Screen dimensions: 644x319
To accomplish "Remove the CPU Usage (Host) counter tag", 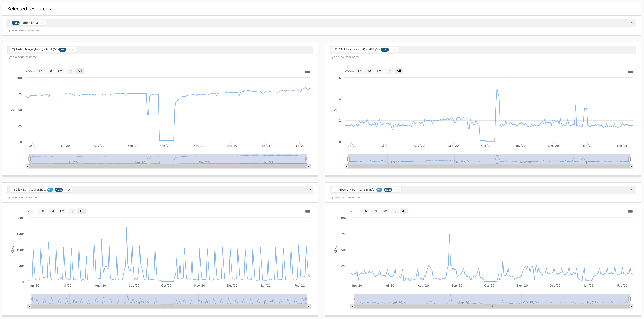I will [395, 50].
